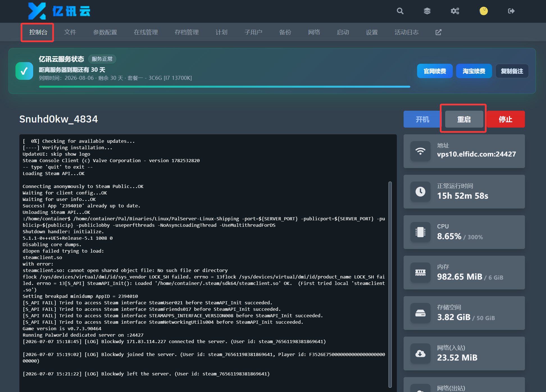Open the stacked layers icon in header
The height and width of the screenshot is (392, 546).
[x=427, y=11]
